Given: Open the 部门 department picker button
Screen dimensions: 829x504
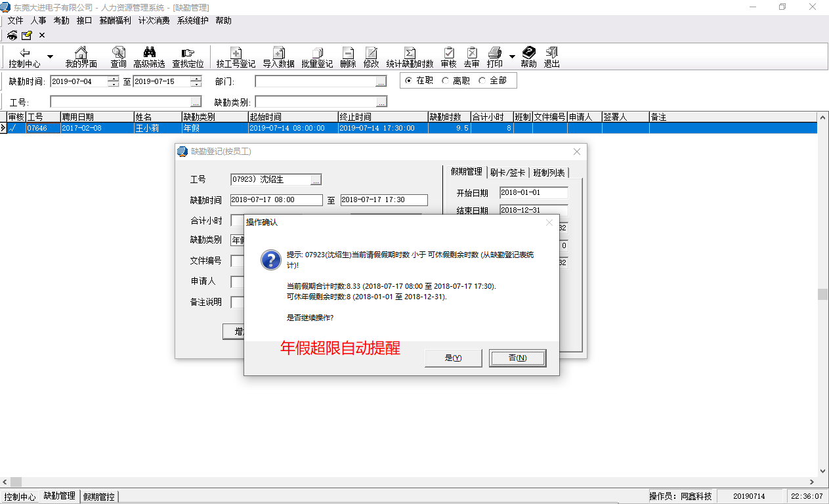Looking at the screenshot, I should tap(381, 82).
